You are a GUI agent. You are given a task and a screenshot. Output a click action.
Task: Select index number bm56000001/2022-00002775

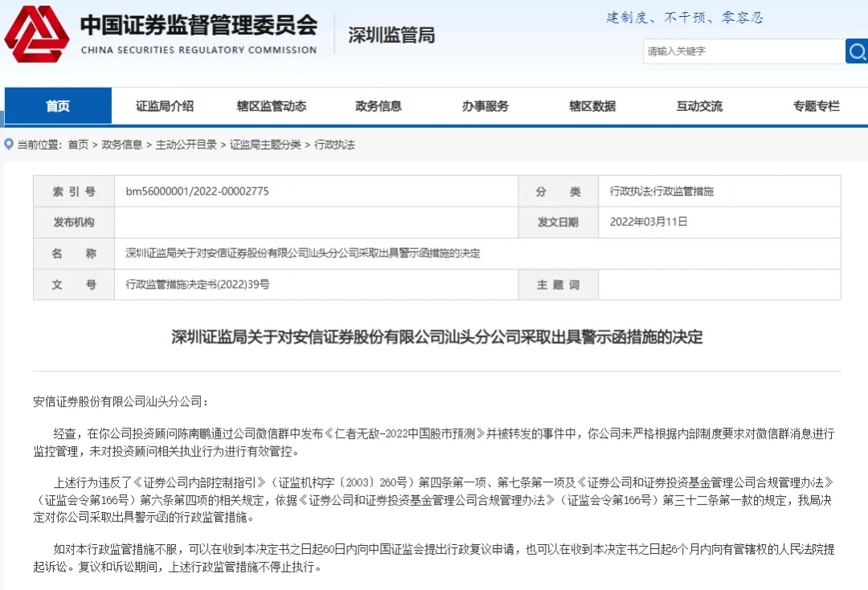pyautogui.click(x=197, y=191)
